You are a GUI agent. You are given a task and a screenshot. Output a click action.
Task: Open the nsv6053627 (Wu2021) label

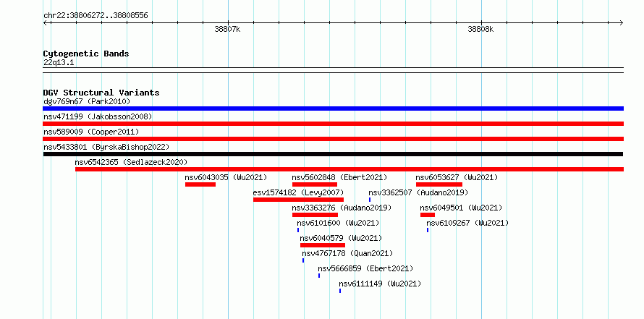457,177
